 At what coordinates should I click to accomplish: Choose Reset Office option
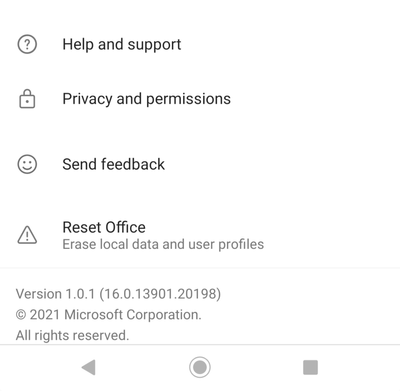(200, 235)
